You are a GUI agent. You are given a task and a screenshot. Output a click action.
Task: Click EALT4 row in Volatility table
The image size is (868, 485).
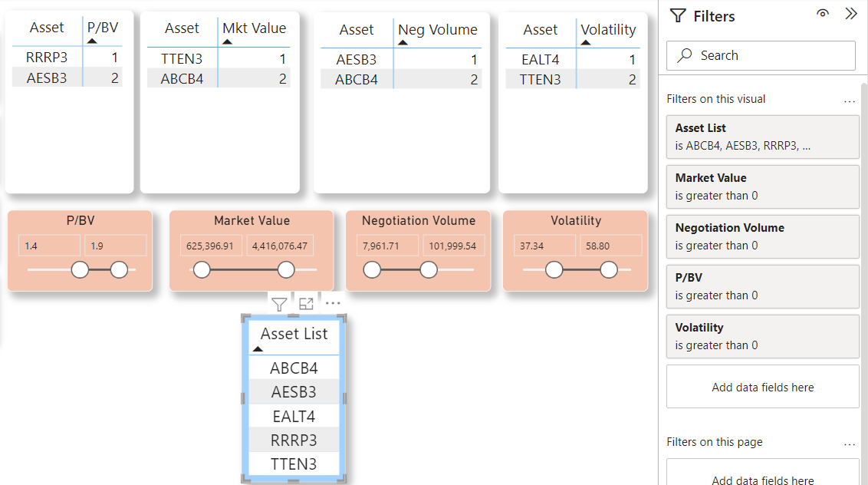pyautogui.click(x=573, y=59)
